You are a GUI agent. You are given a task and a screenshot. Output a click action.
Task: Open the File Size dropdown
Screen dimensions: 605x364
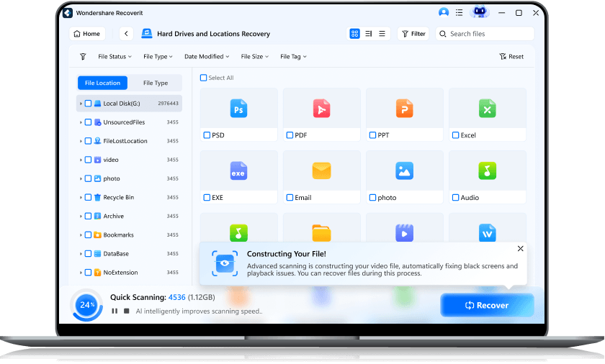click(255, 57)
